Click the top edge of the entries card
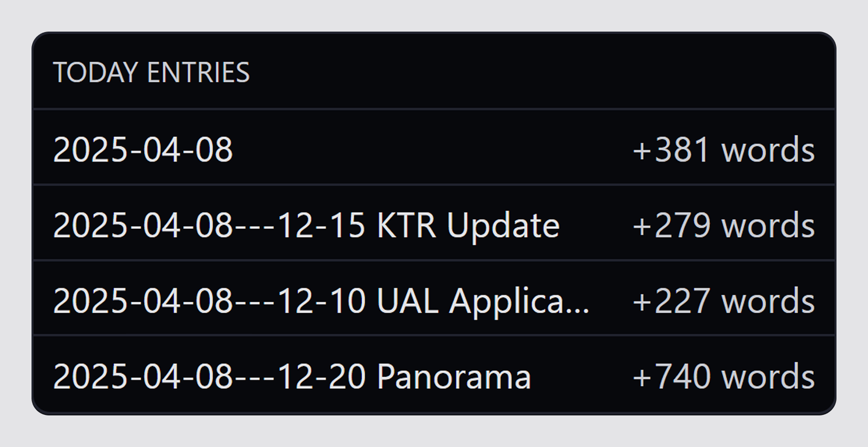Viewport: 868px width, 447px height. coord(434,34)
